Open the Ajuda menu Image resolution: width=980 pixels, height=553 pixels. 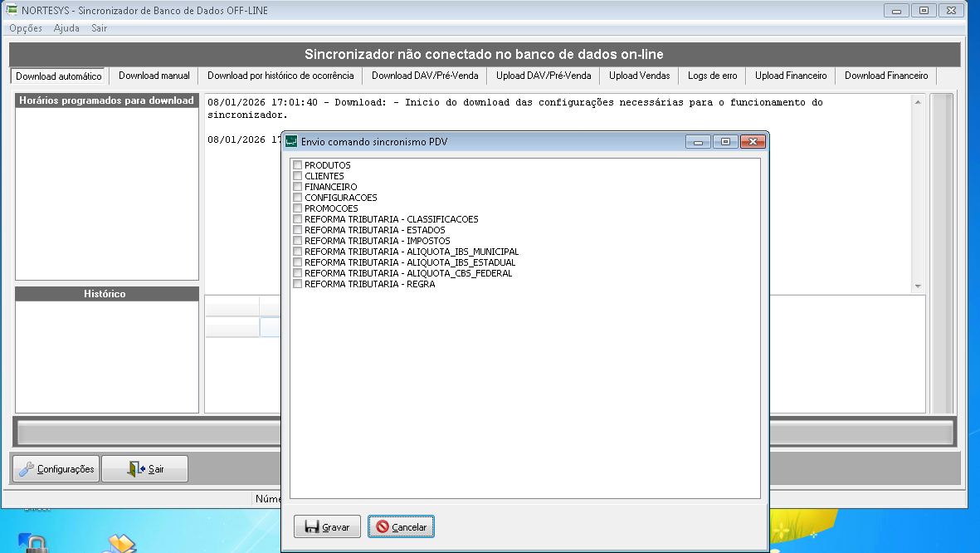[66, 28]
